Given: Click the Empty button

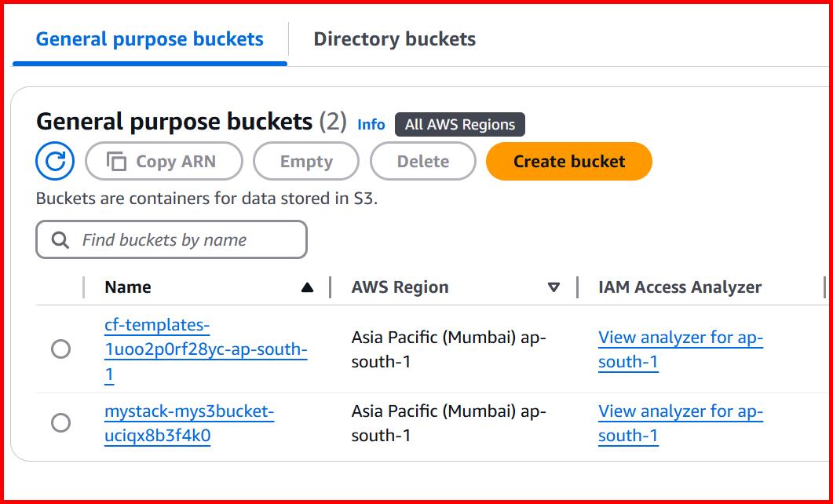Looking at the screenshot, I should (306, 161).
